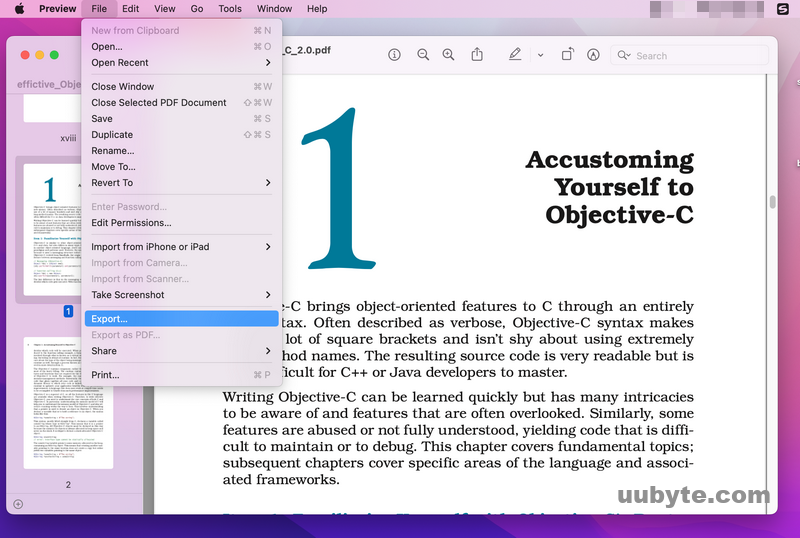Add a page using the sidebar plus button
The height and width of the screenshot is (538, 800).
tap(18, 504)
